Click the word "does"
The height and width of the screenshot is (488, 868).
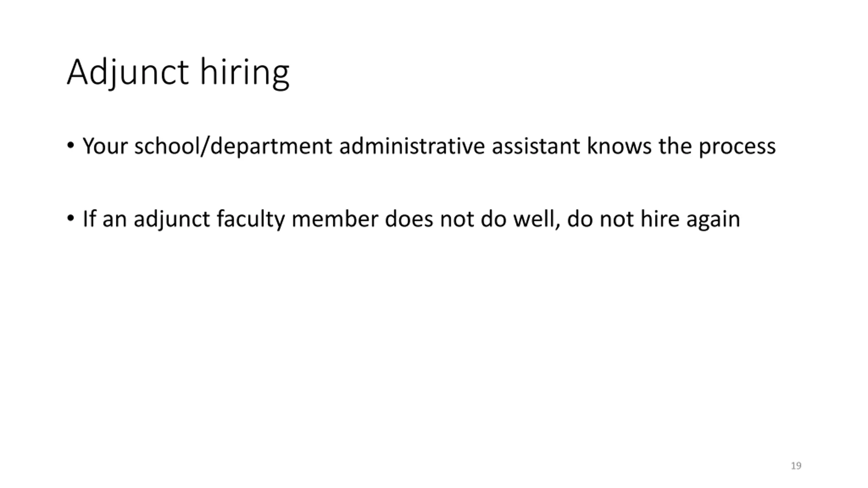coord(409,219)
